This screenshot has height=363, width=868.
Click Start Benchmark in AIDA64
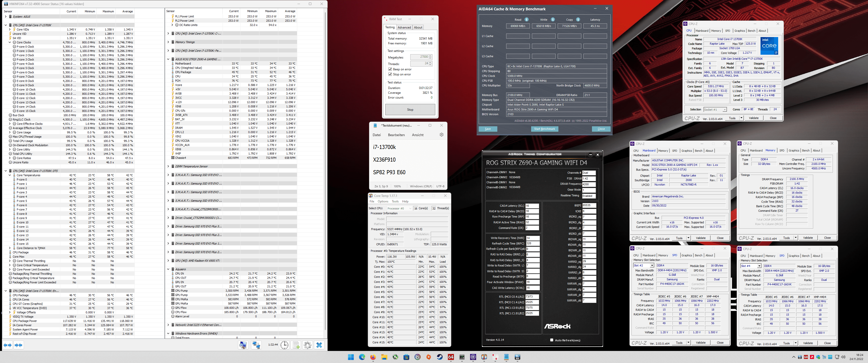coord(545,129)
